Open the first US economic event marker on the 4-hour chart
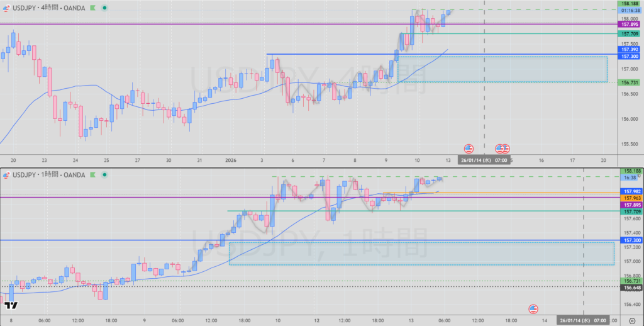The image size is (644, 326). [469, 149]
